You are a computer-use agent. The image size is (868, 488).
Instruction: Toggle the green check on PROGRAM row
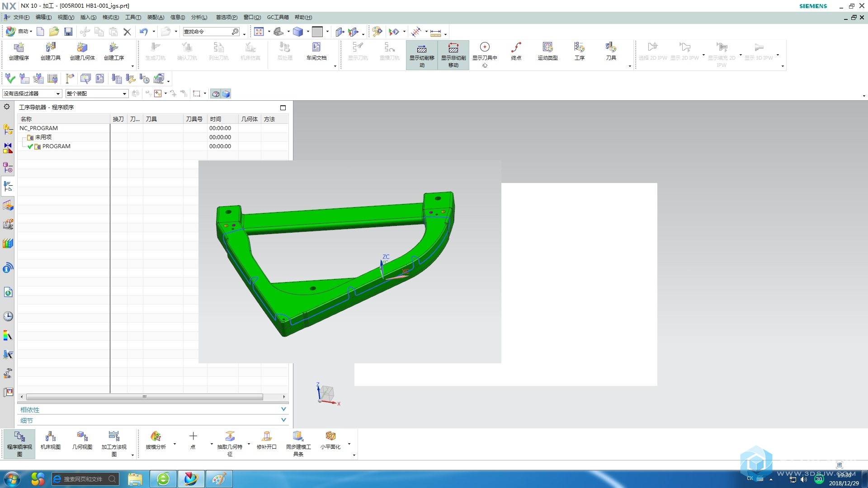point(30,146)
